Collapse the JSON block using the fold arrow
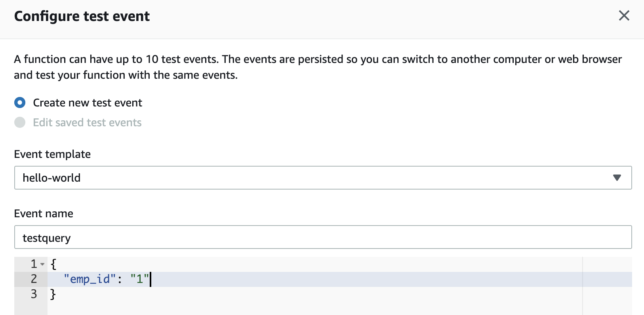This screenshot has width=644, height=315. (x=42, y=264)
